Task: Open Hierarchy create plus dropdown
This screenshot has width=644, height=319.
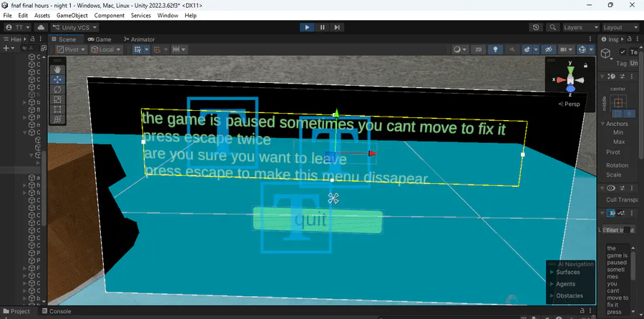Action: coord(9,48)
